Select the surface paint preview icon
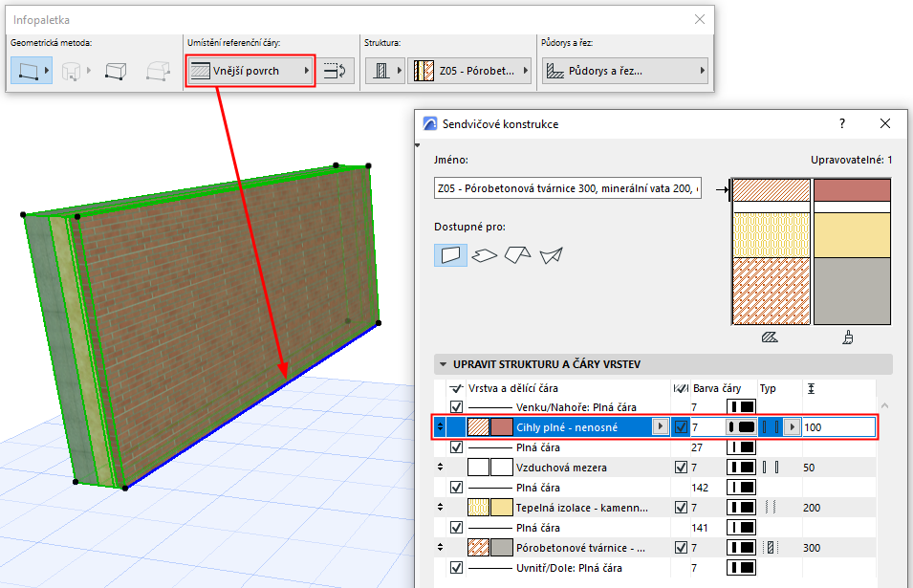913x588 pixels. (x=848, y=338)
